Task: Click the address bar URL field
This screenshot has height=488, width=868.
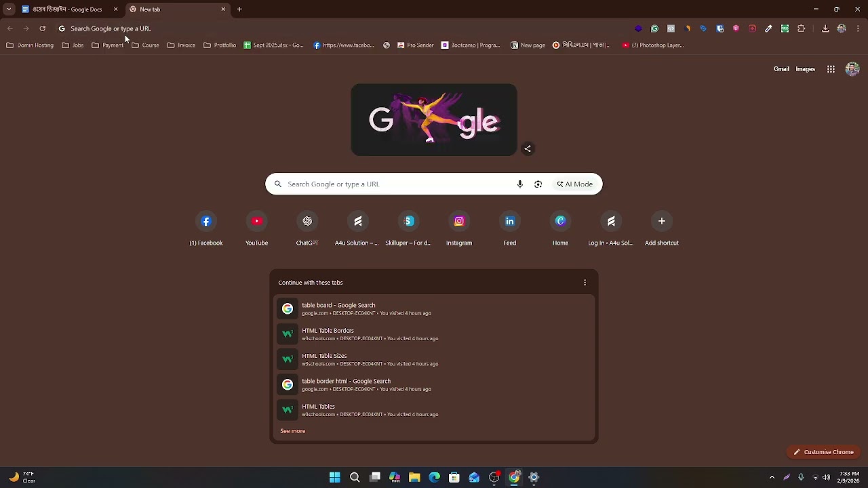Action: [x=339, y=28]
